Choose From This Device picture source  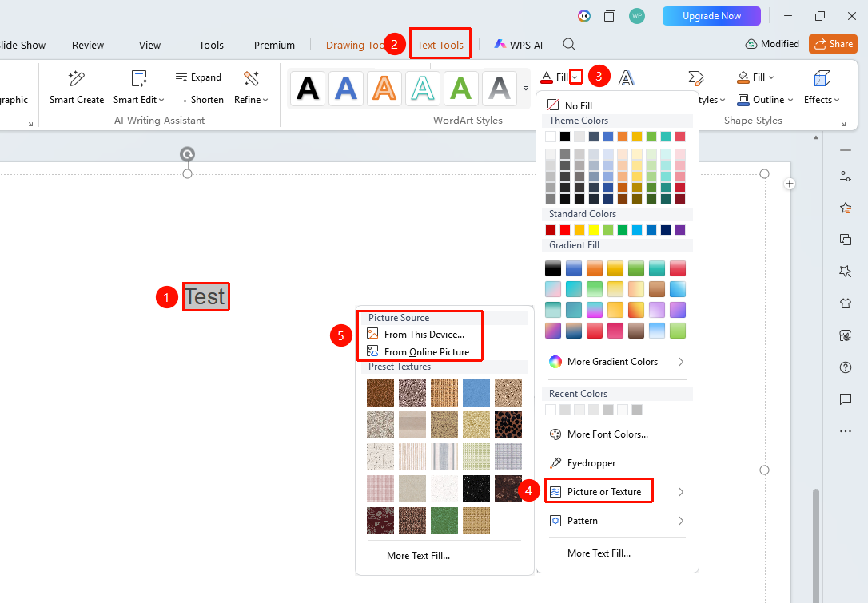416,334
